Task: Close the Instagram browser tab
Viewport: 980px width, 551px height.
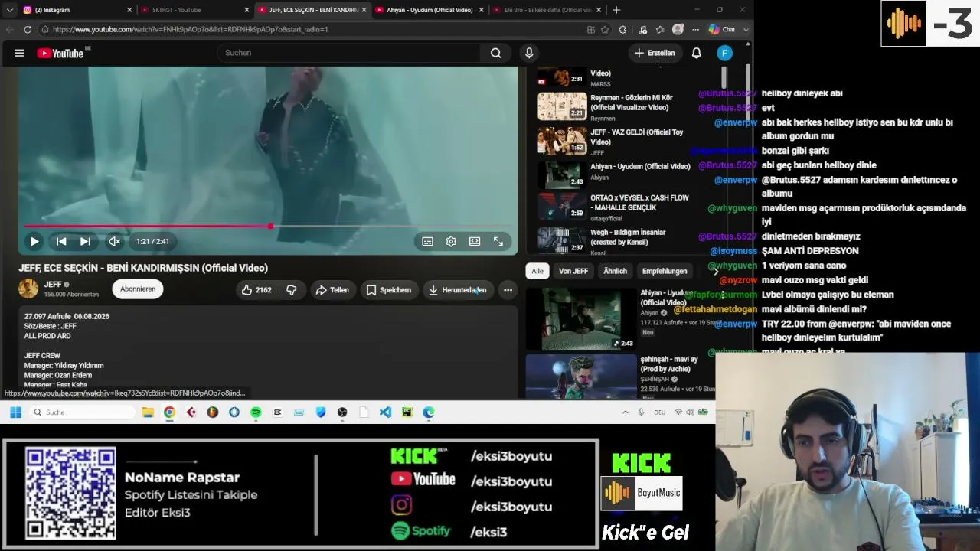Action: click(x=129, y=10)
